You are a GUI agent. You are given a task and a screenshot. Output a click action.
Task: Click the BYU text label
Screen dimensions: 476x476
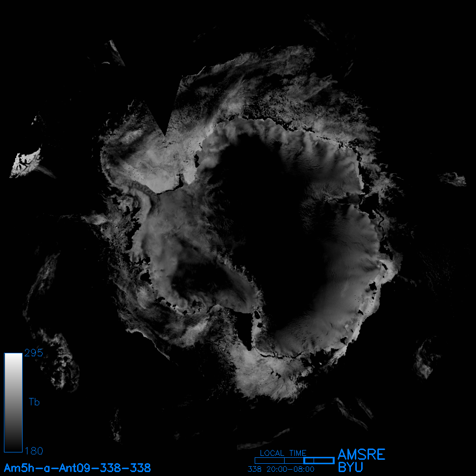point(350,467)
